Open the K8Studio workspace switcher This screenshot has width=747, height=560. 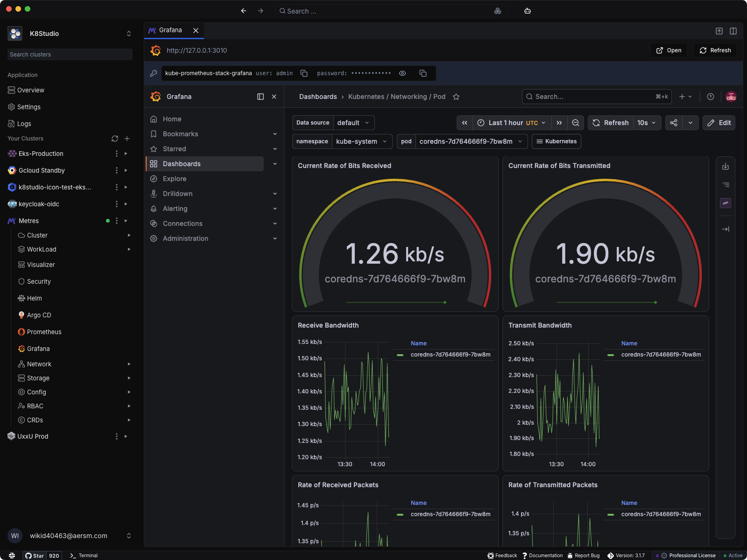129,34
